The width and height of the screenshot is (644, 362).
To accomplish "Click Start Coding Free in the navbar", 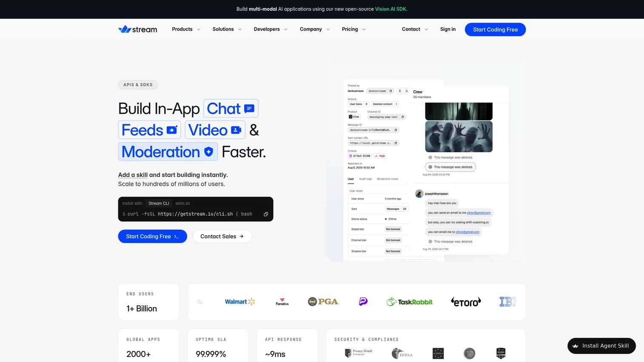I will (x=495, y=29).
